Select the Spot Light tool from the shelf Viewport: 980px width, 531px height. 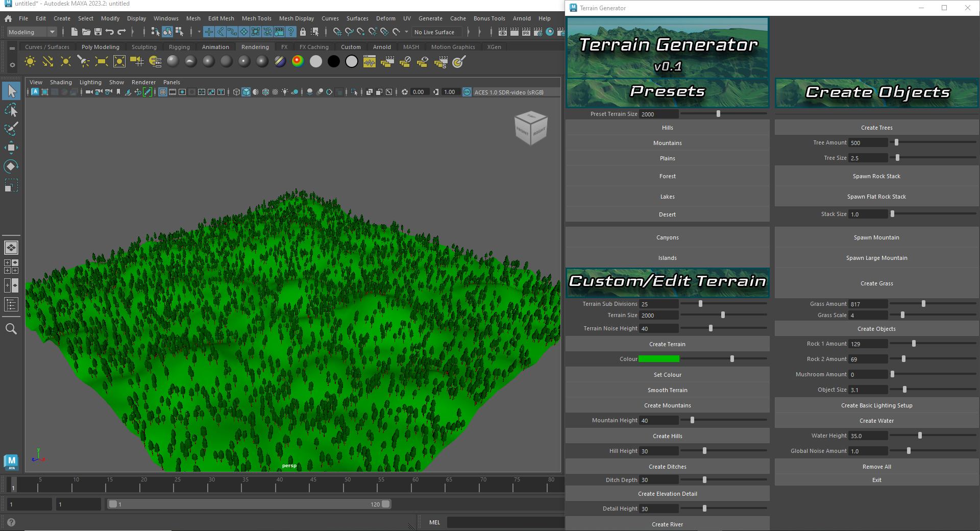(x=83, y=61)
